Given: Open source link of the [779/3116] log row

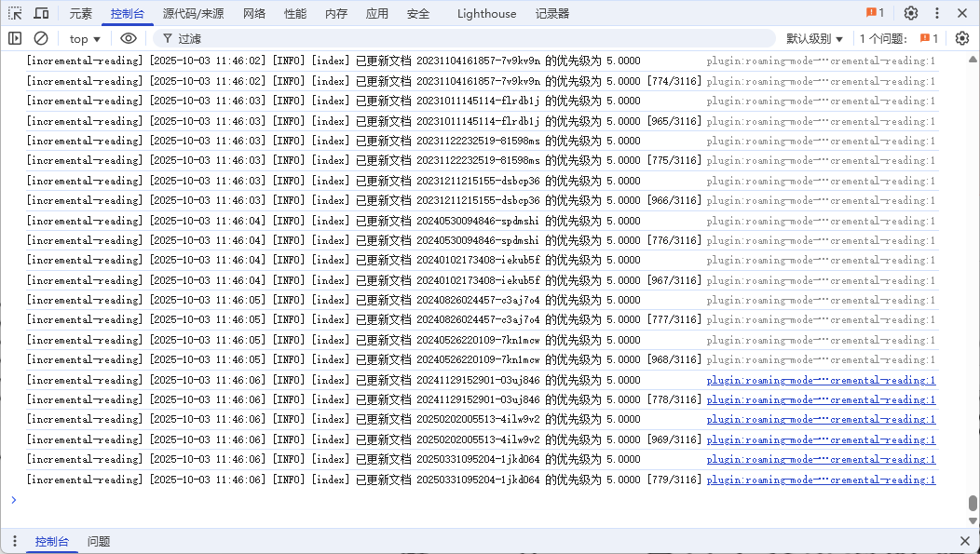Looking at the screenshot, I should coord(822,480).
